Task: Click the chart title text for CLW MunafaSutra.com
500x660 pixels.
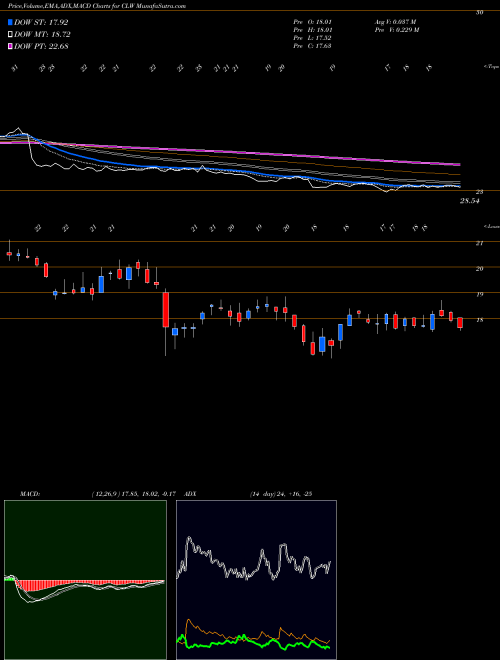Action: point(97,6)
